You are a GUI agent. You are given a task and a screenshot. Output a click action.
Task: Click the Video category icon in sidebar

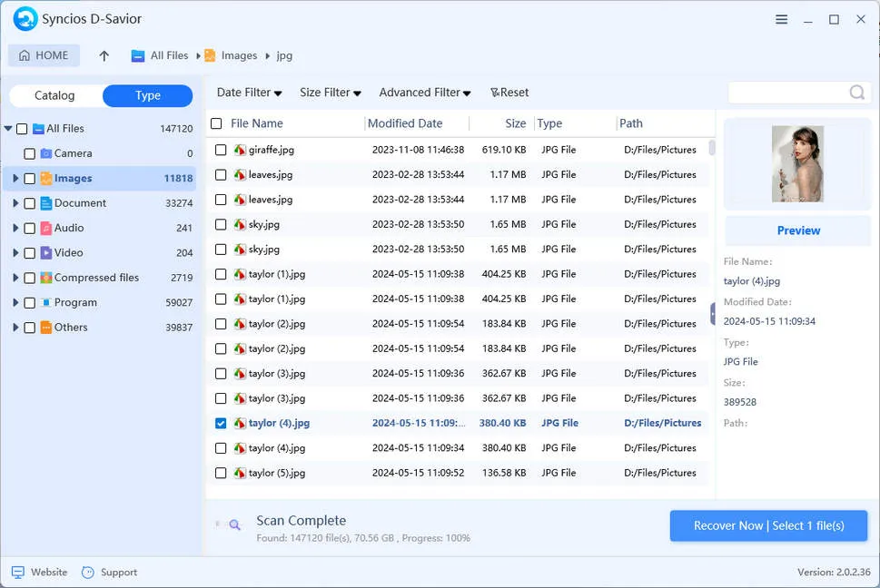pyautogui.click(x=46, y=253)
